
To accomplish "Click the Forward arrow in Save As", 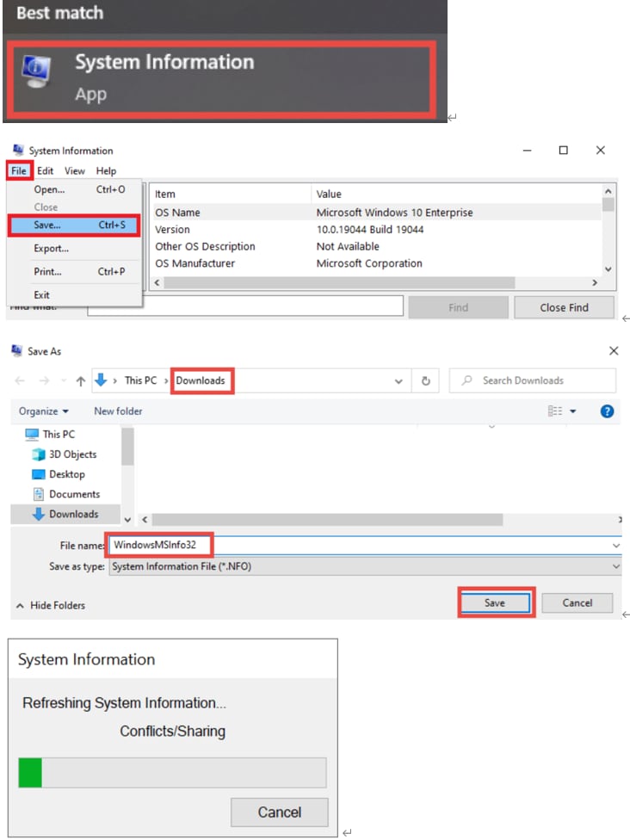I will coord(45,380).
